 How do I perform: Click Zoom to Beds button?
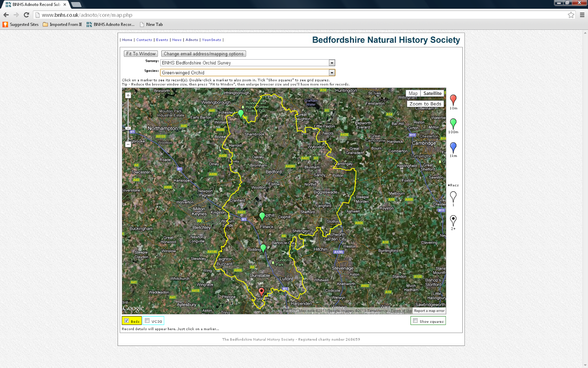(x=425, y=104)
